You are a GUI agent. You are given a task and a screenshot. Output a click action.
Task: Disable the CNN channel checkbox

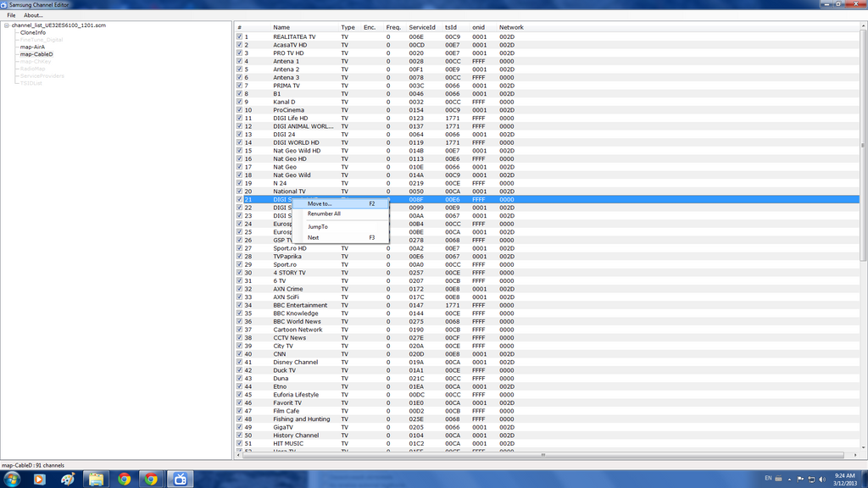240,354
